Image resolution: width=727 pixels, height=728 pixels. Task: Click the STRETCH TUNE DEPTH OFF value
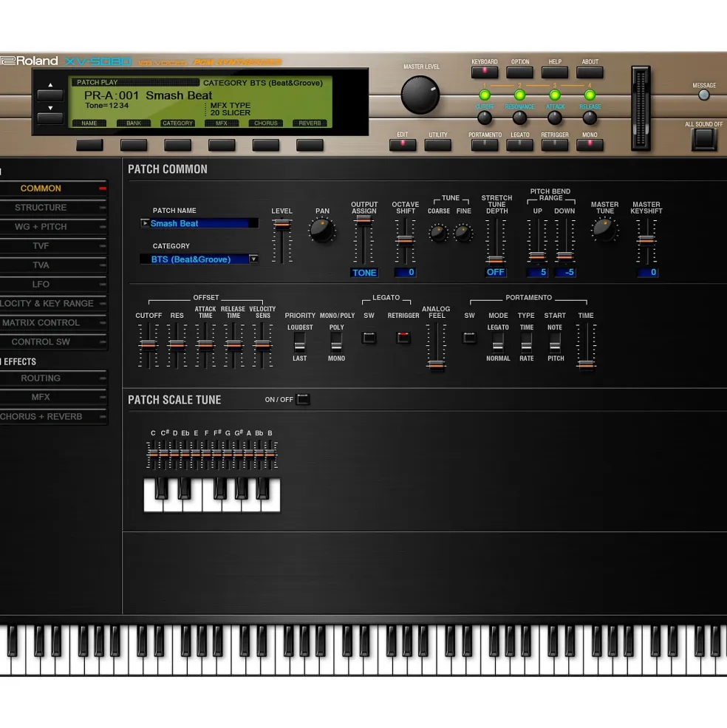pyautogui.click(x=495, y=272)
